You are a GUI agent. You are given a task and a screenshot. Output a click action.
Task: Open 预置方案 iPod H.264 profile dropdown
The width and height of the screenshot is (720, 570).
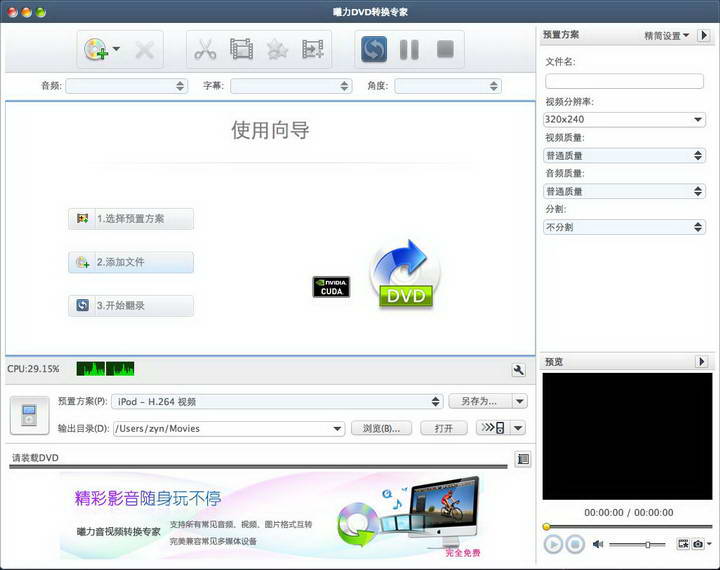click(277, 401)
